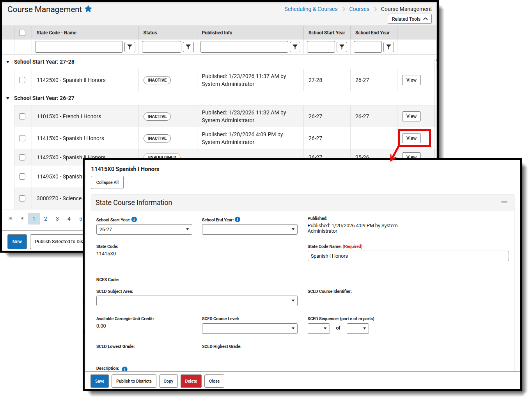Click the Published Info filter icon

pos(295,46)
